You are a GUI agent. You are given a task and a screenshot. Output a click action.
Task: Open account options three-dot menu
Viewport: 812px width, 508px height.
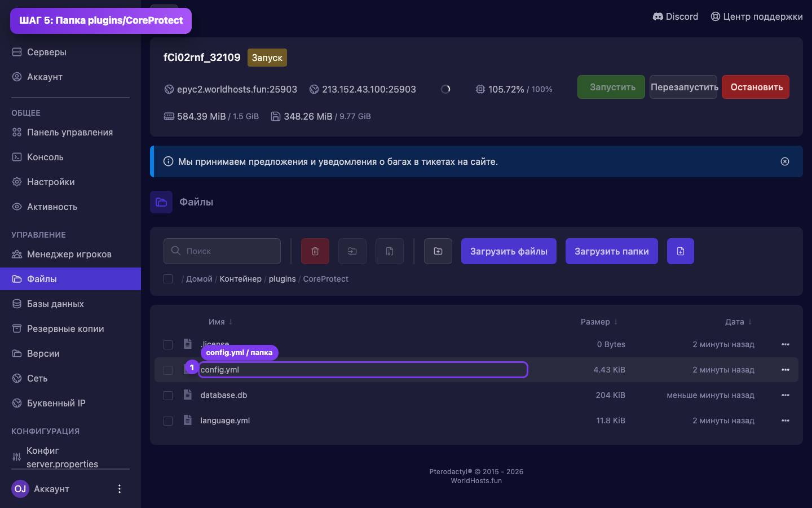click(x=119, y=489)
